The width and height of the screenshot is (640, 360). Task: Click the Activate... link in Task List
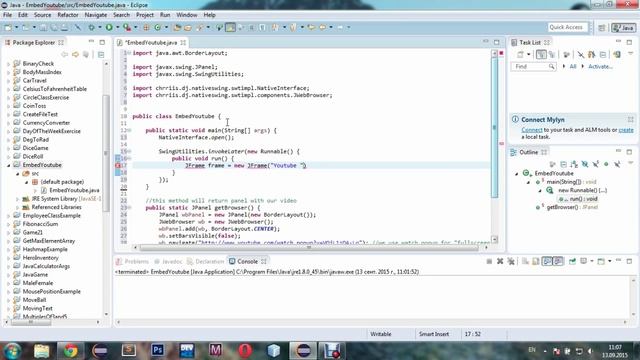[600, 67]
